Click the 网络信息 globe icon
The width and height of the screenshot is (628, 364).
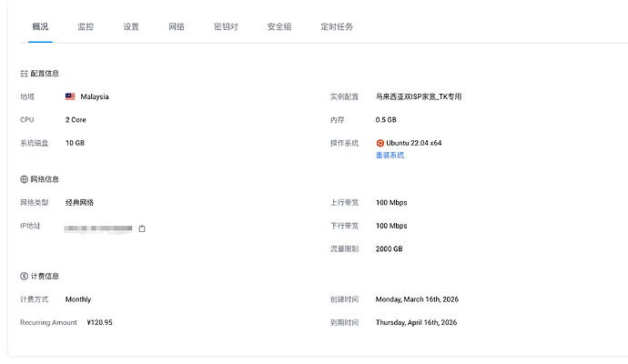(24, 179)
